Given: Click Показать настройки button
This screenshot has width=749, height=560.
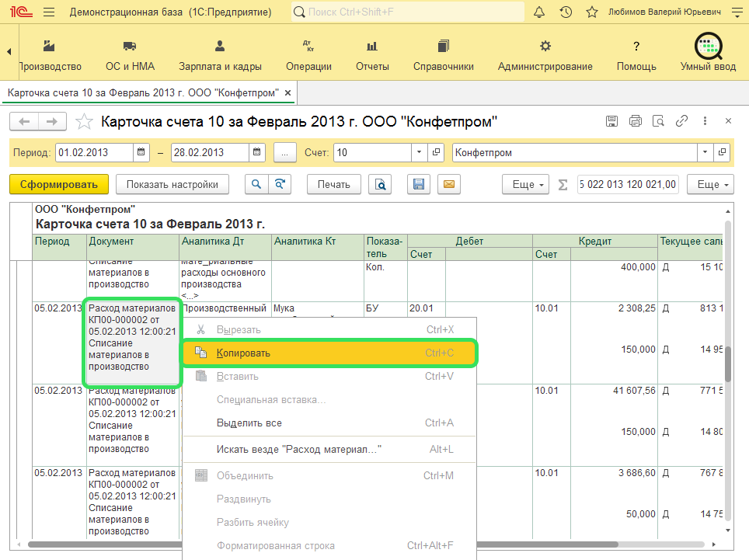Looking at the screenshot, I should (x=172, y=184).
